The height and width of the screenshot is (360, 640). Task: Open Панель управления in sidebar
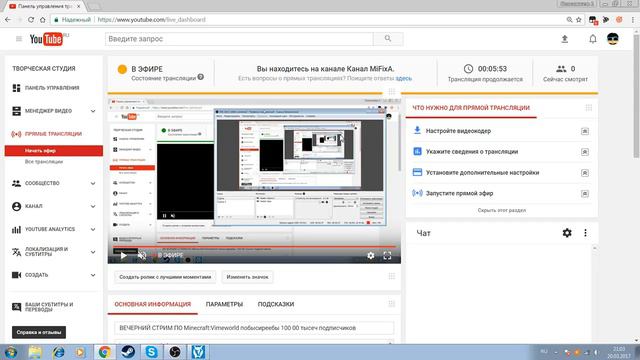(x=52, y=88)
